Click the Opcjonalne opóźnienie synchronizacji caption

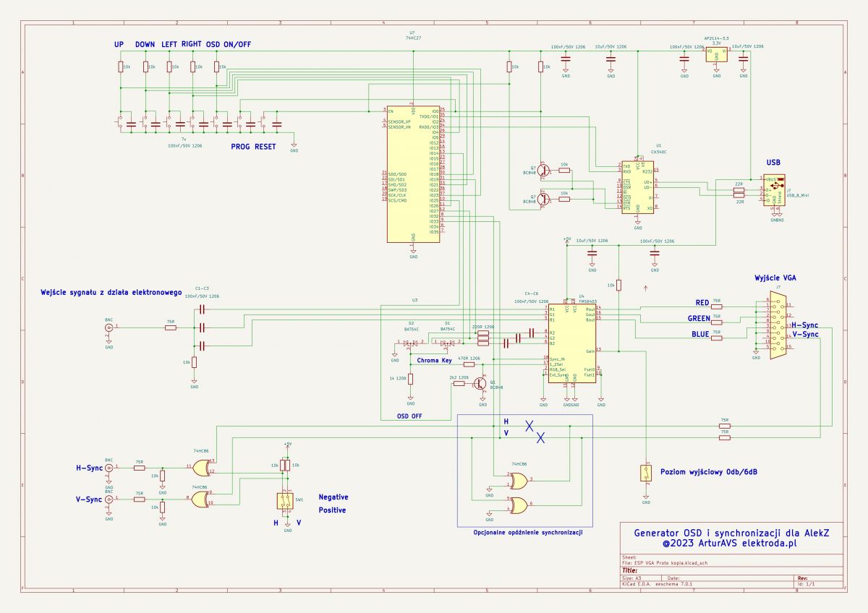527,533
